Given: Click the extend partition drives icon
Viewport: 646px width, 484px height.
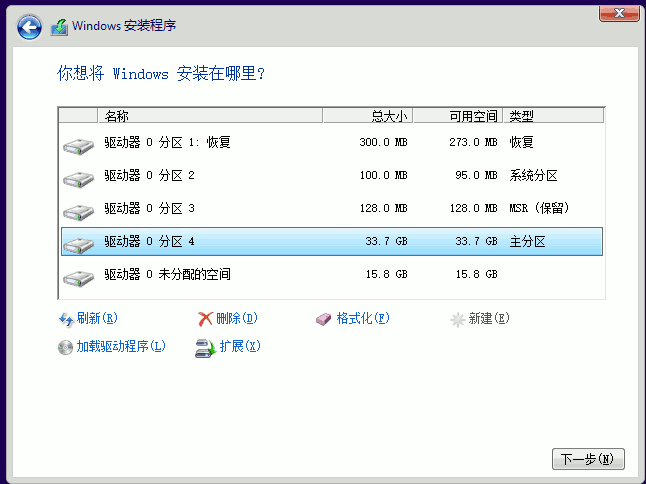Looking at the screenshot, I should pos(205,348).
